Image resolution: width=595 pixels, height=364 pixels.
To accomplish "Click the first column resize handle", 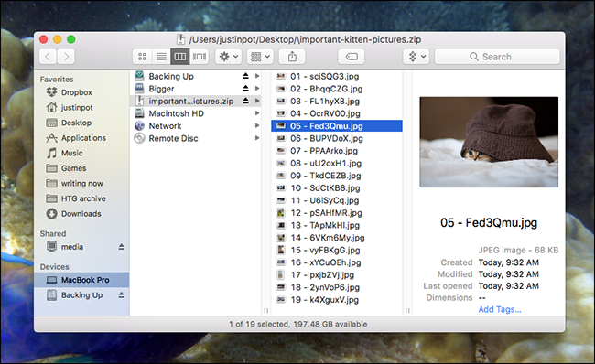I will (266, 311).
